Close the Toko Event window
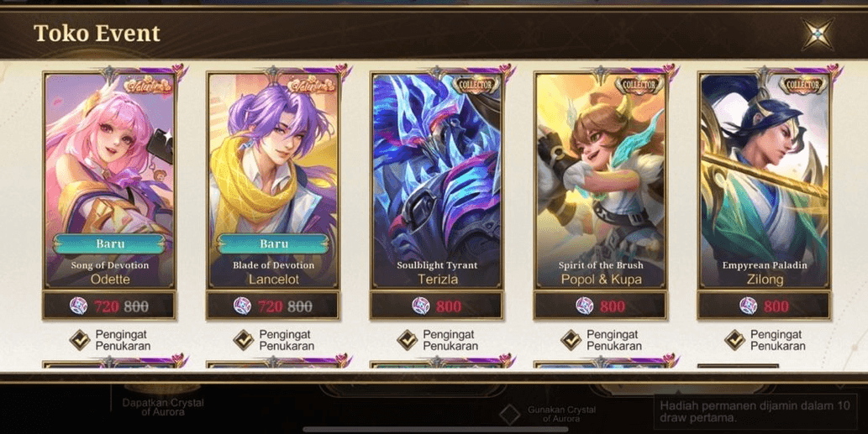 pos(818,34)
